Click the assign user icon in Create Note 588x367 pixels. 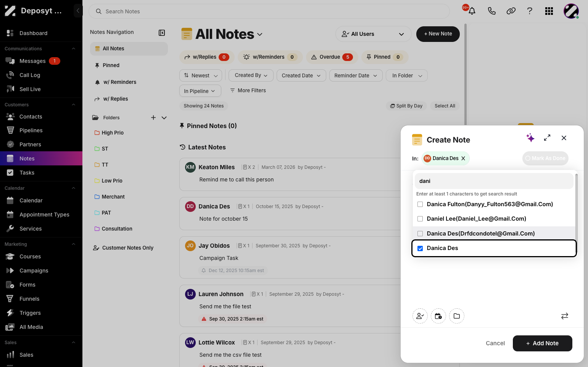pos(420,316)
